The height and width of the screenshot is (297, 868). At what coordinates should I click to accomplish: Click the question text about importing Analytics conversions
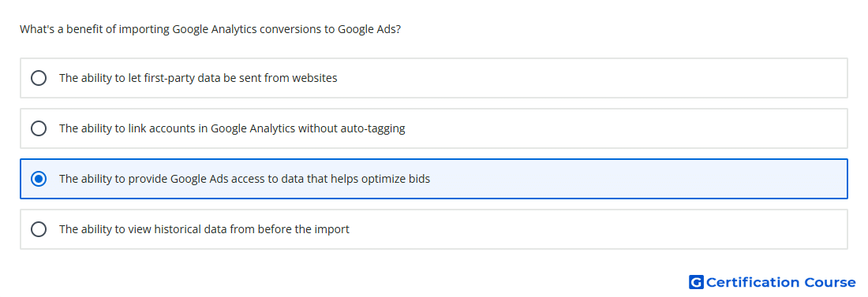tap(211, 29)
